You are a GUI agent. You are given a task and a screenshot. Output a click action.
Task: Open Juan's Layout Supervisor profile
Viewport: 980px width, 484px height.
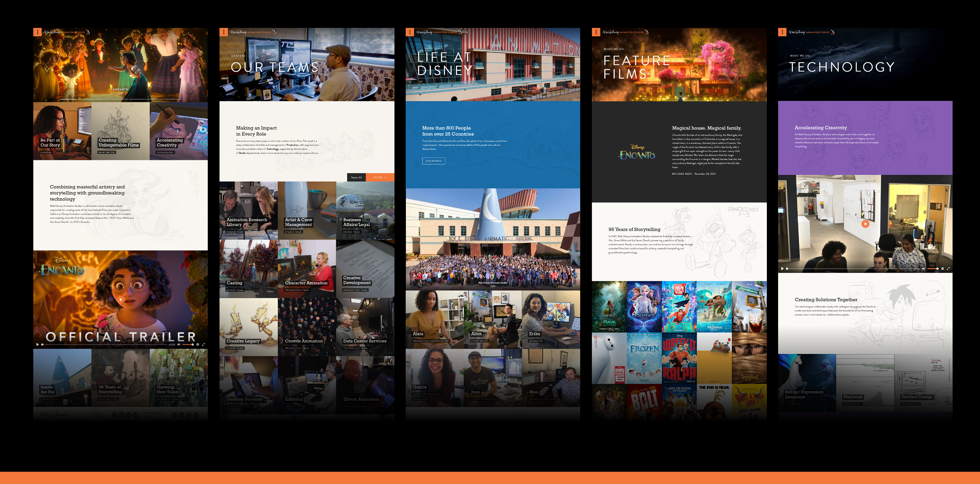pyautogui.click(x=493, y=378)
